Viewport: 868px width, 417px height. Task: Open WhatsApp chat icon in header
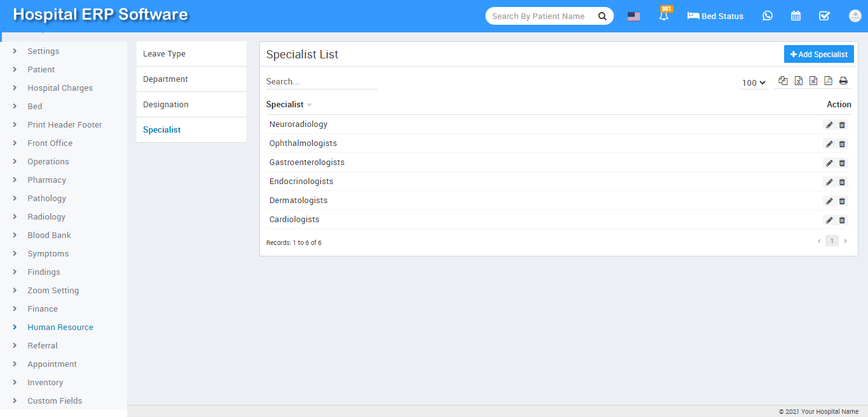pyautogui.click(x=768, y=16)
